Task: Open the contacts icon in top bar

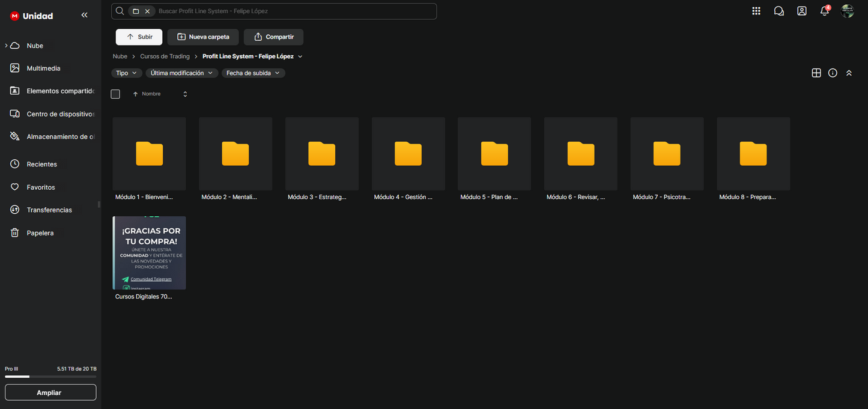Action: tap(801, 11)
